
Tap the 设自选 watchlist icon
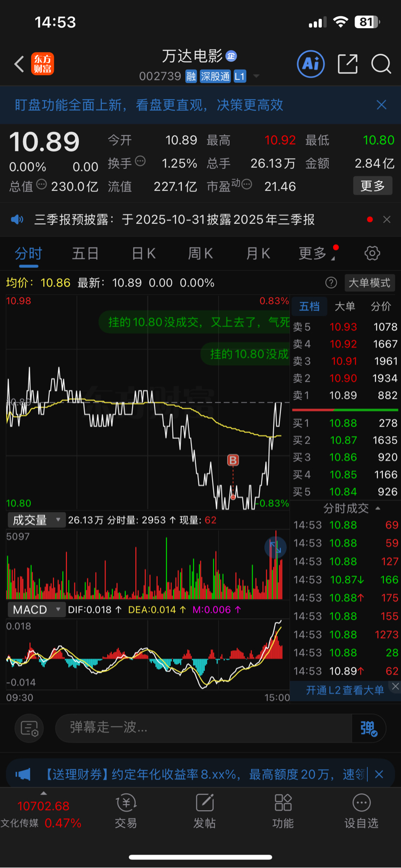point(361,812)
